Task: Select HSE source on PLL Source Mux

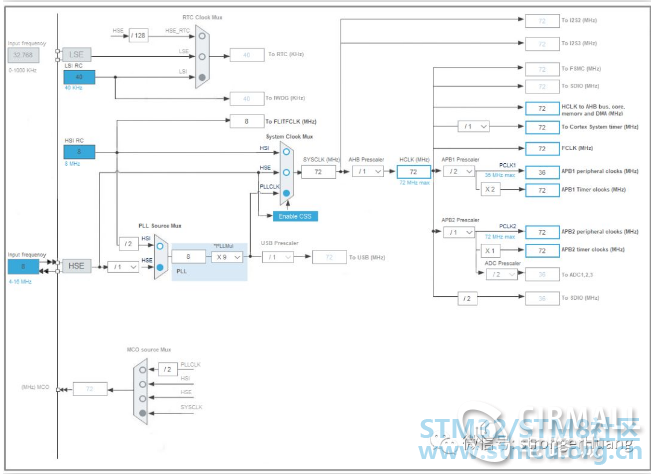Action: coord(160,267)
